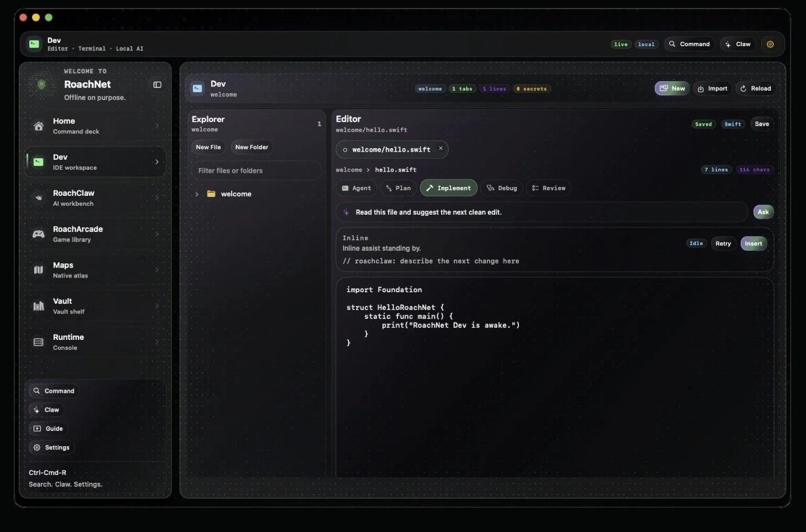Click the RoachClaw claw icon in sidebar
806x532 pixels.
click(39, 198)
